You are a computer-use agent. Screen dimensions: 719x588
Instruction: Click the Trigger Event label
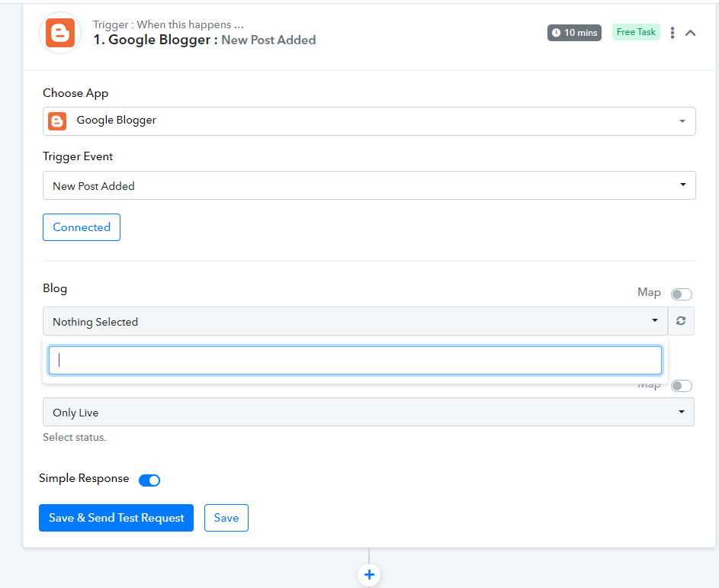tap(78, 156)
